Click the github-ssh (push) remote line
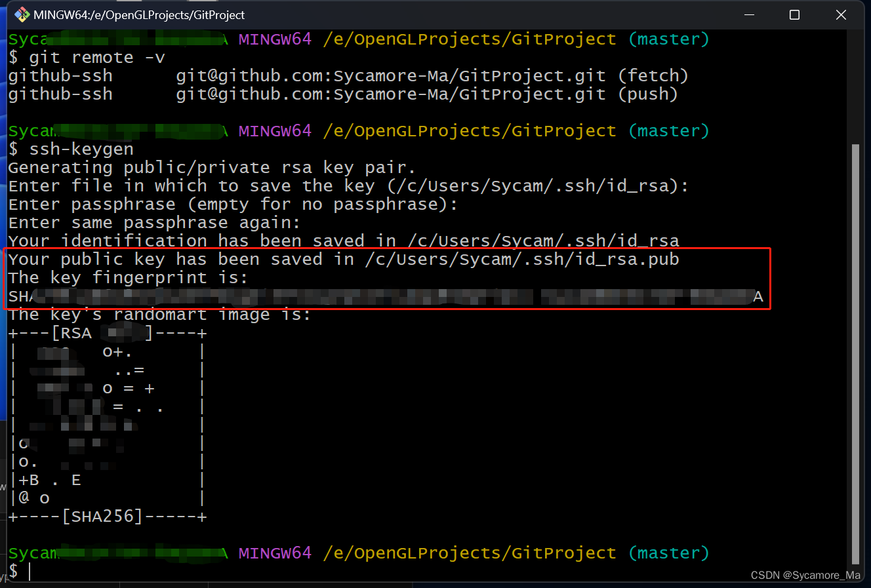 [x=343, y=94]
